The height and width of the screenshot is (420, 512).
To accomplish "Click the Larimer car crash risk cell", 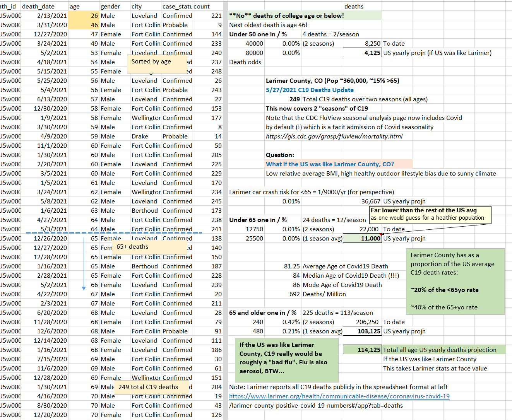I will pyautogui.click(x=312, y=192).
